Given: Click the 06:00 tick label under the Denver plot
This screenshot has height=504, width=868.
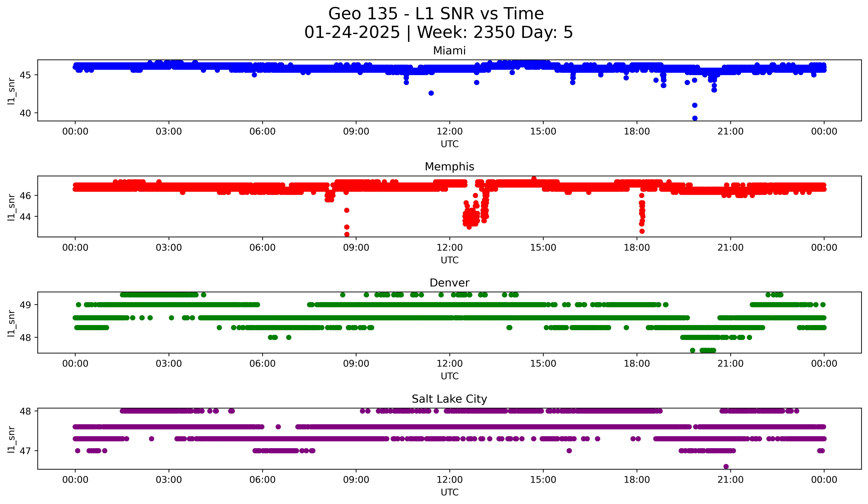Looking at the screenshot, I should tap(262, 364).
